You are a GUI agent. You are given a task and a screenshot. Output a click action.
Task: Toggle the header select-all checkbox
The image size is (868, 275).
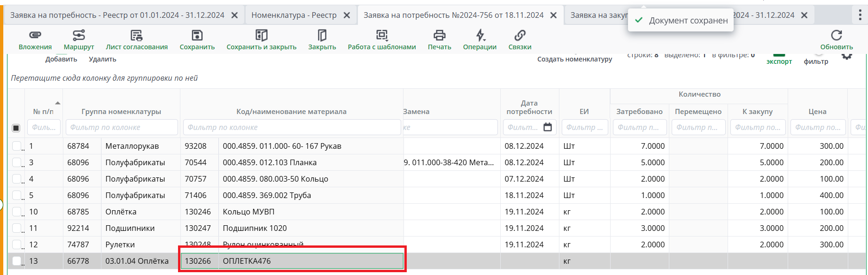[16, 128]
